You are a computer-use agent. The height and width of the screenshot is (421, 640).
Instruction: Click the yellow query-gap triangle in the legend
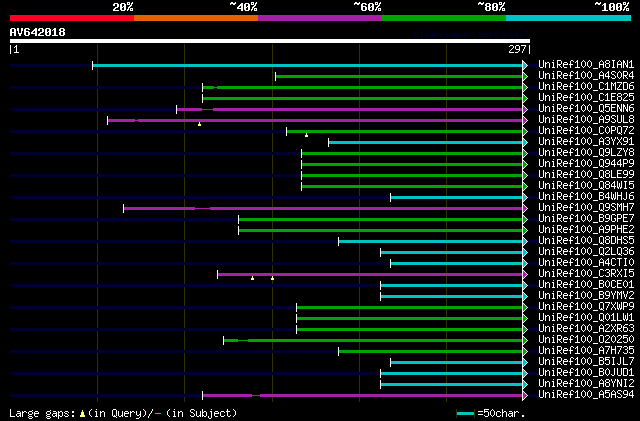coord(82,414)
